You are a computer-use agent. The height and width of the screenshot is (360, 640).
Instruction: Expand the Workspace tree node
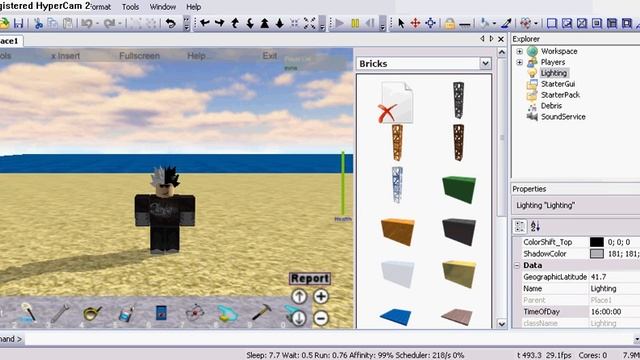[x=520, y=51]
